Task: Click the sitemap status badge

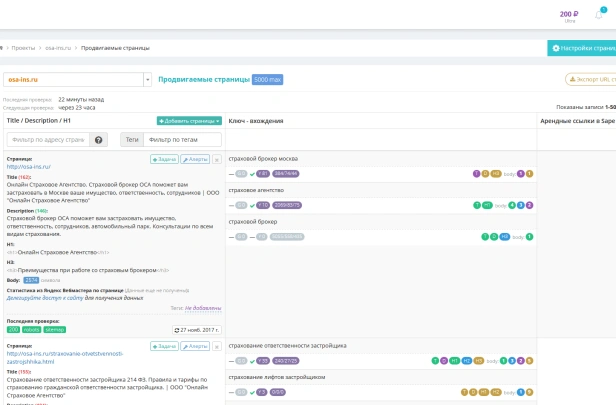Action: coord(54,328)
